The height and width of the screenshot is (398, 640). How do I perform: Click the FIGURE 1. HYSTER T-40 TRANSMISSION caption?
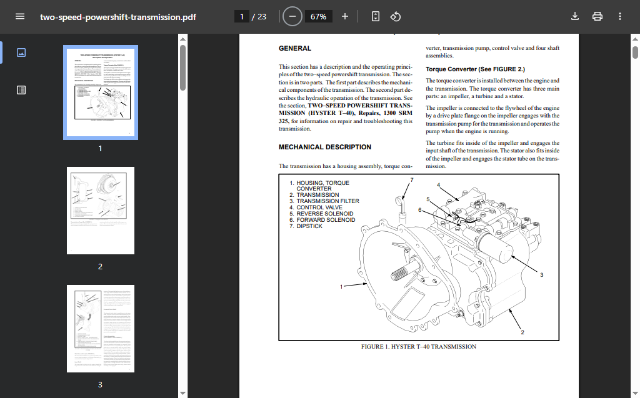418,347
